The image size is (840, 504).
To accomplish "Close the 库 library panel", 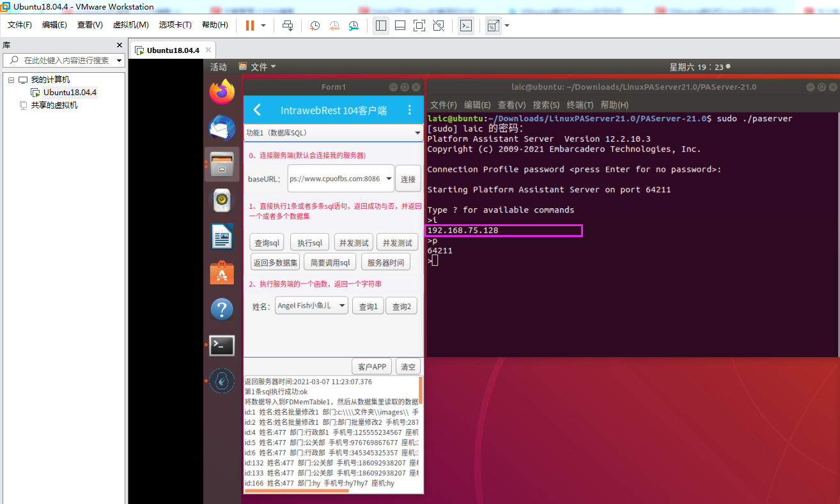I will coord(119,45).
